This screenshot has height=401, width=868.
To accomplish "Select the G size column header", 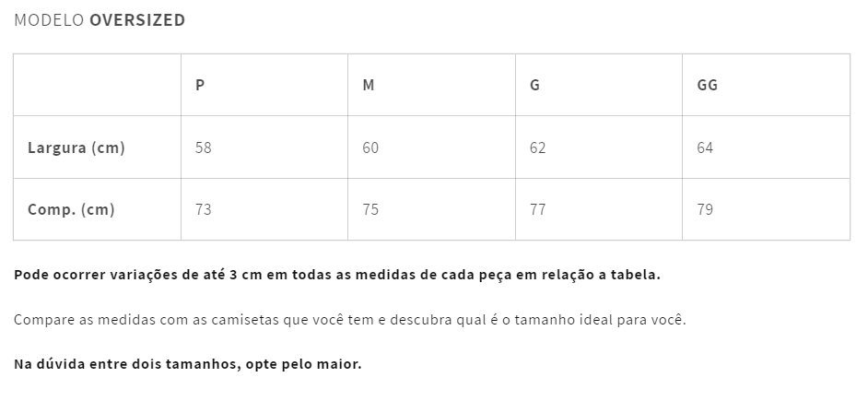I will coord(534,85).
